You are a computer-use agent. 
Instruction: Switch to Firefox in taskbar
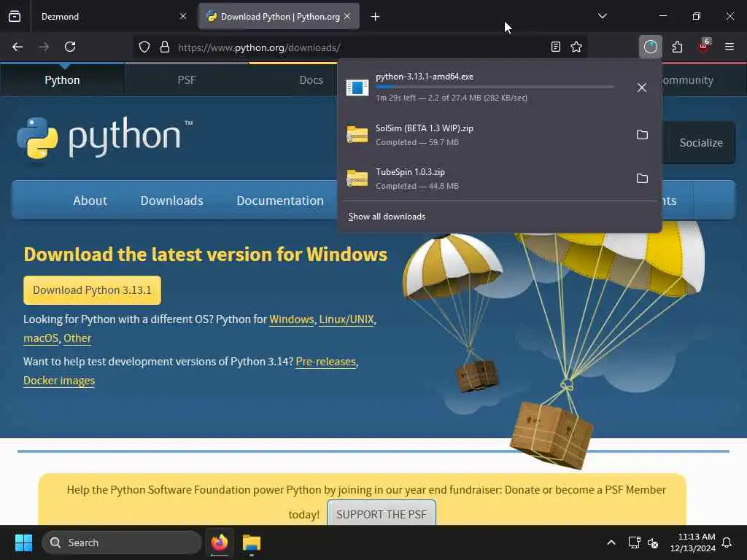[x=219, y=542]
